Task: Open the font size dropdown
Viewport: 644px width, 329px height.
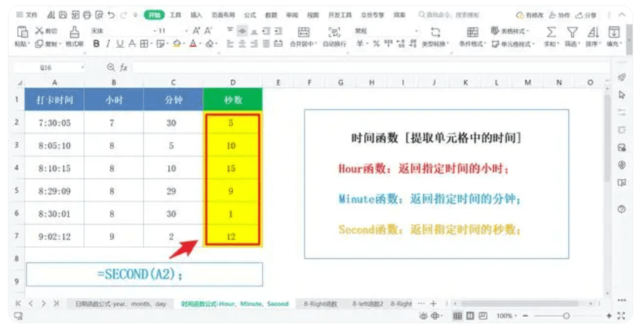Action: coord(185,31)
